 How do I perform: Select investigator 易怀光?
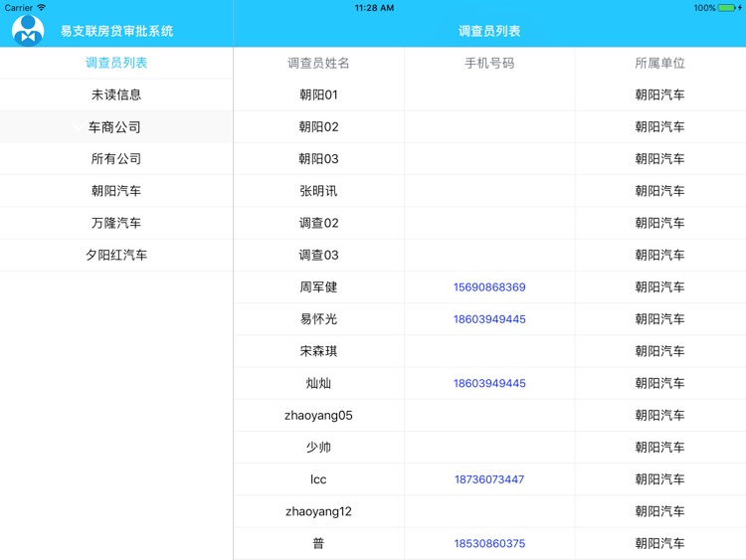tap(318, 319)
